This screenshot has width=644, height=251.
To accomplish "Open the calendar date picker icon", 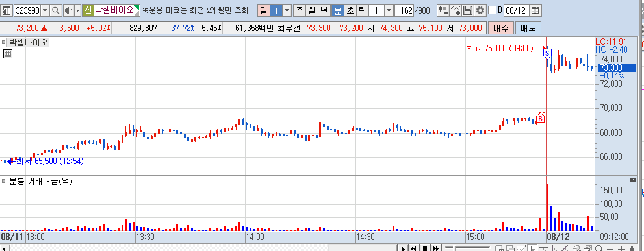I will [x=535, y=10].
